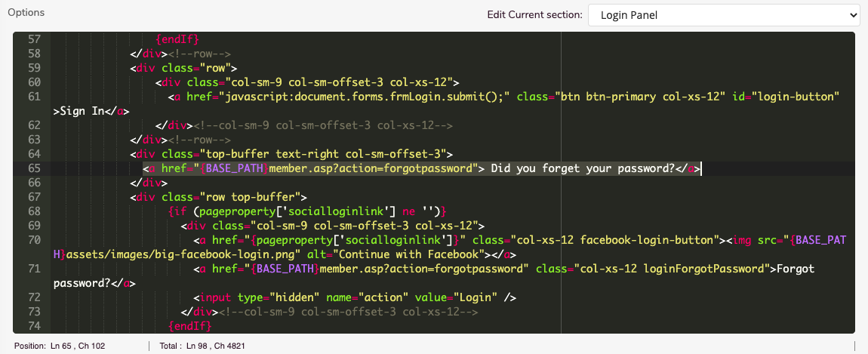Click line number 69 in gutter

click(x=33, y=226)
